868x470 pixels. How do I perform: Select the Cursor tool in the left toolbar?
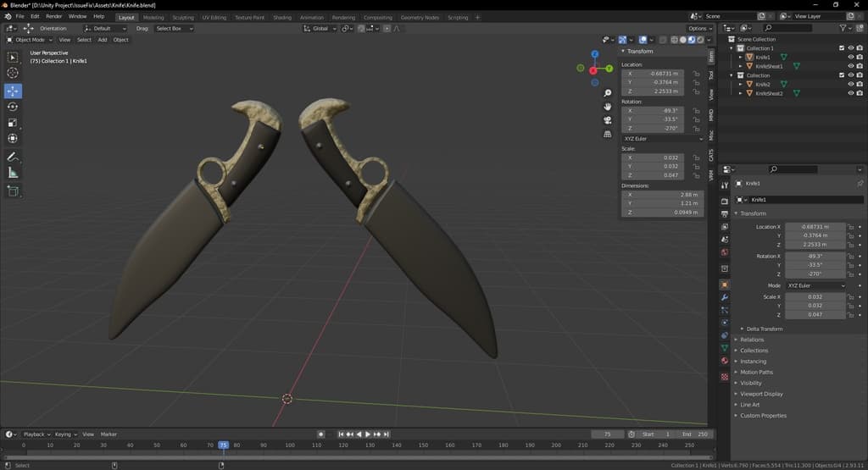(13, 74)
